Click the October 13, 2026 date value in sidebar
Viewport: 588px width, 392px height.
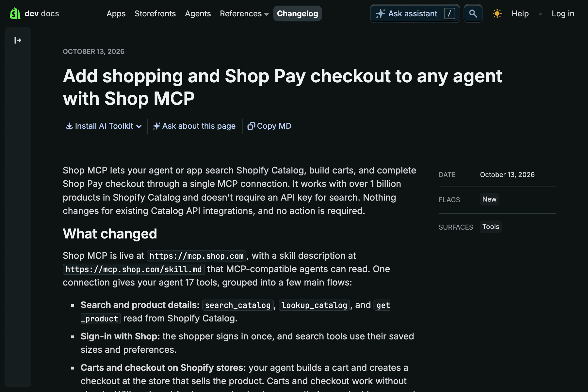tap(507, 175)
